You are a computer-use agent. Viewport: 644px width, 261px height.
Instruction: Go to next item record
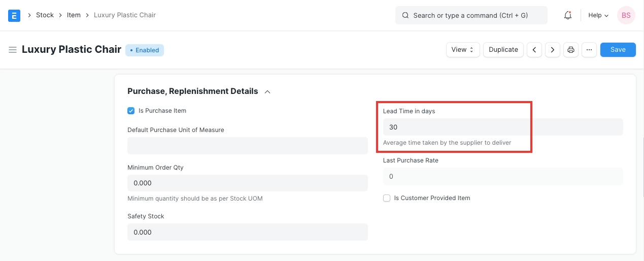[552, 50]
